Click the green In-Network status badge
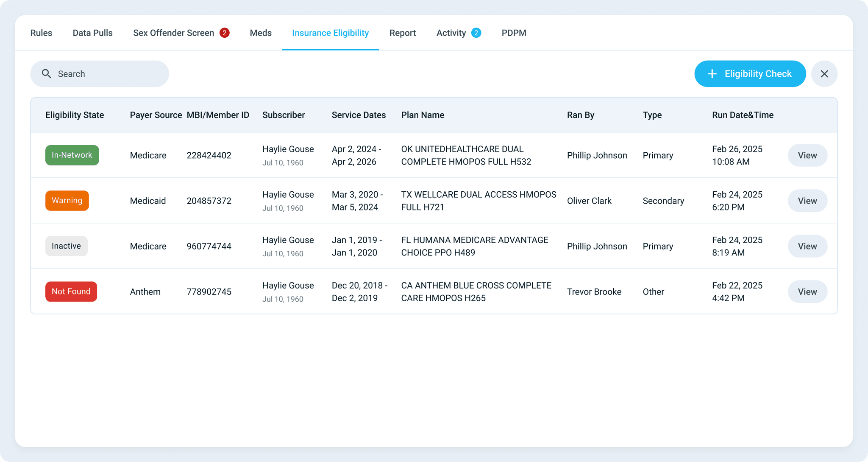868x462 pixels. click(x=72, y=155)
